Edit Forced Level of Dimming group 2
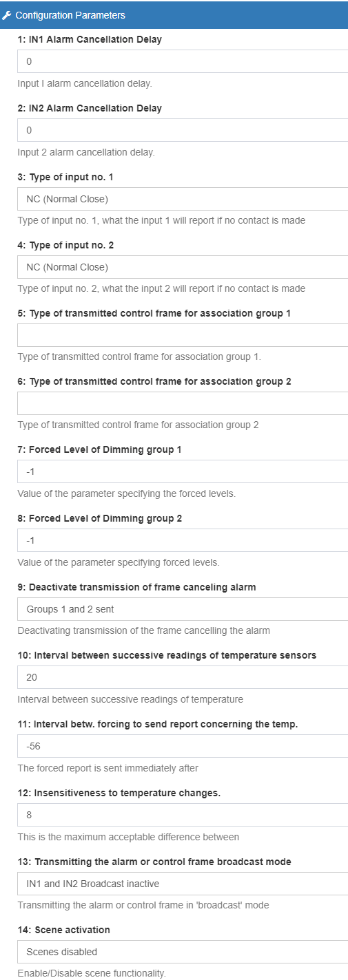 tap(183, 540)
